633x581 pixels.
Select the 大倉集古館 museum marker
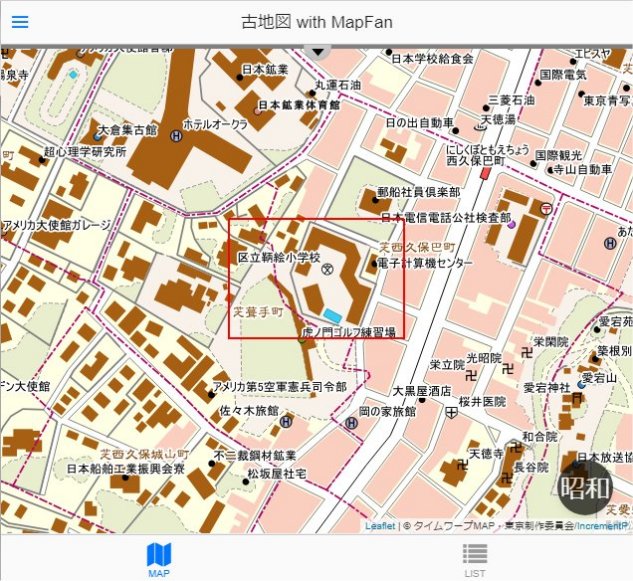pos(97,137)
